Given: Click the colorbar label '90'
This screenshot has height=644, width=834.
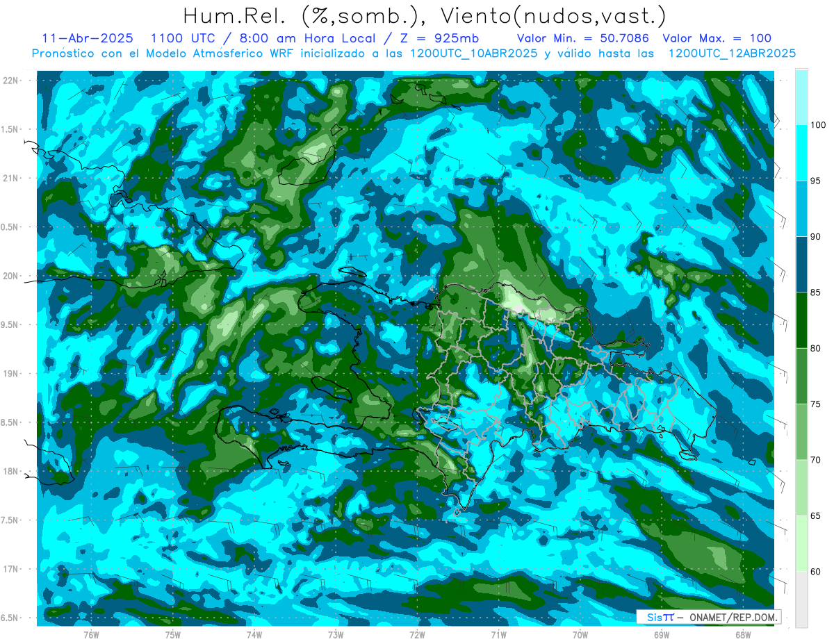Looking at the screenshot, I should (817, 237).
